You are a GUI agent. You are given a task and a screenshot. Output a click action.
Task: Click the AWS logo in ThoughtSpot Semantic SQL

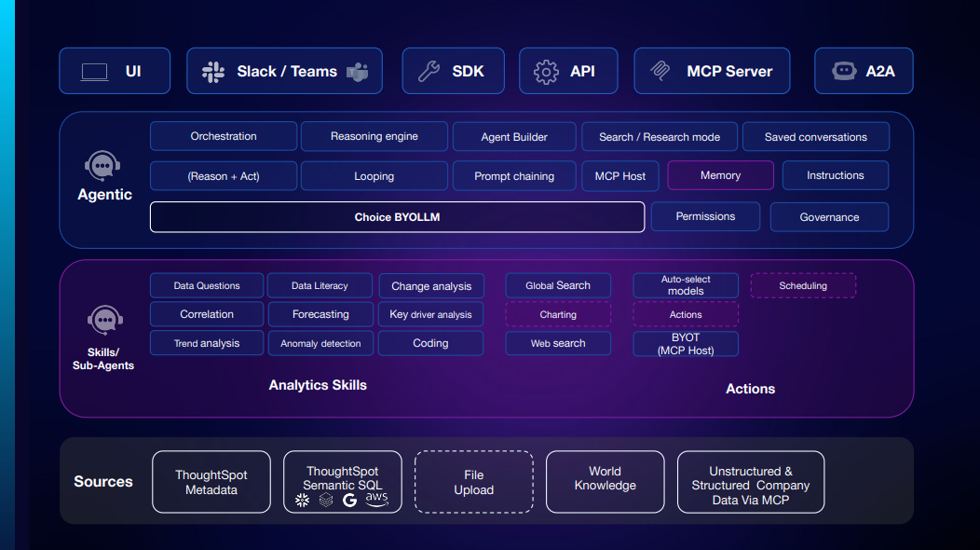tap(376, 500)
